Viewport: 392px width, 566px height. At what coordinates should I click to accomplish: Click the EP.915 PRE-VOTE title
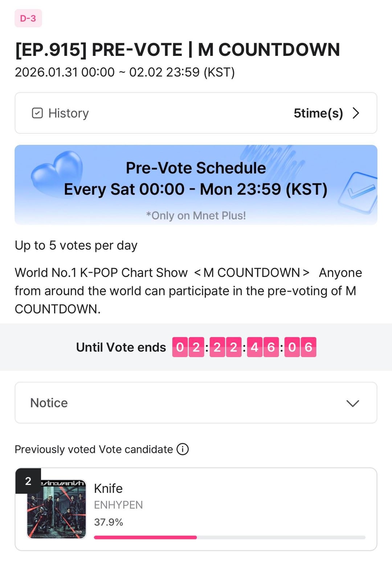177,50
